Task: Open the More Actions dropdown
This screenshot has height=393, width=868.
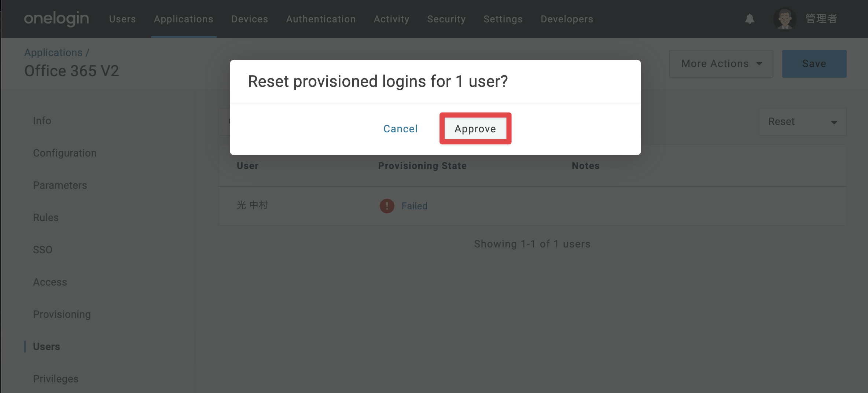Action: click(721, 64)
